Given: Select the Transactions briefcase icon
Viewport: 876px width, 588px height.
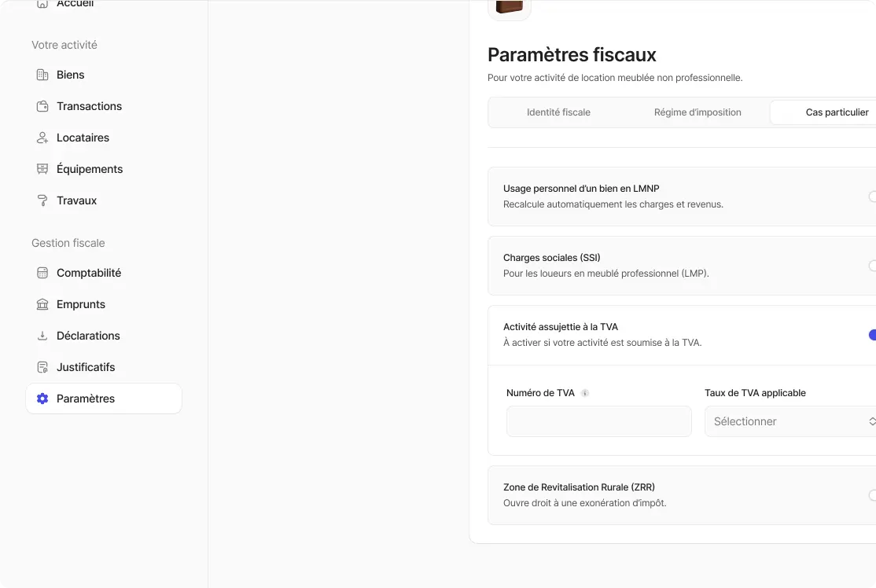Looking at the screenshot, I should (42, 106).
